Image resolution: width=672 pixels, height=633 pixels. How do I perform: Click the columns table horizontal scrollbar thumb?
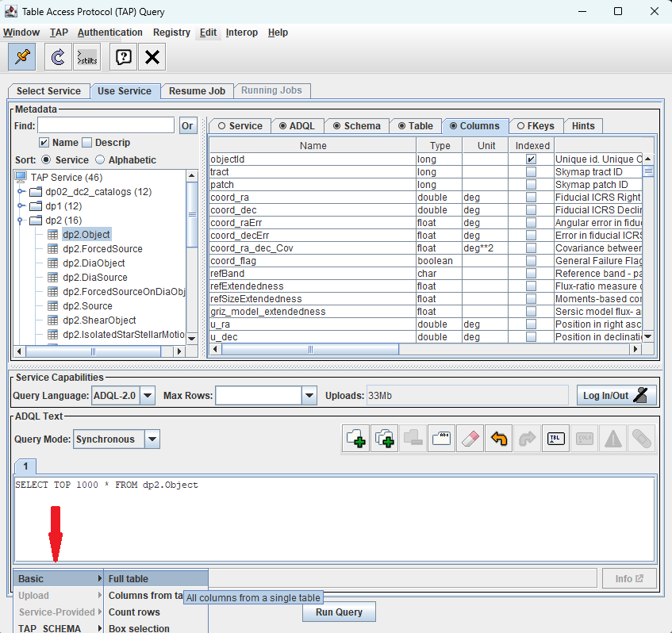[x=310, y=349]
